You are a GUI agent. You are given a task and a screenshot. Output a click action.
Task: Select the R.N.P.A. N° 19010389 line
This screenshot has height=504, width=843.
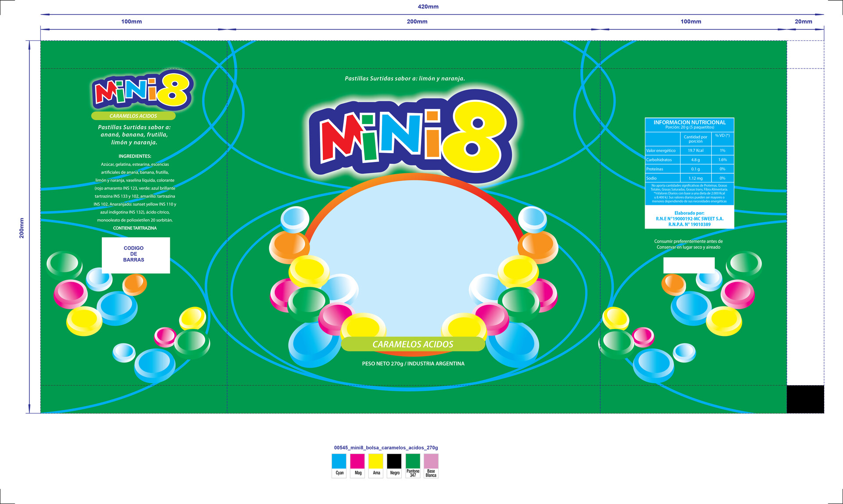[x=689, y=224]
